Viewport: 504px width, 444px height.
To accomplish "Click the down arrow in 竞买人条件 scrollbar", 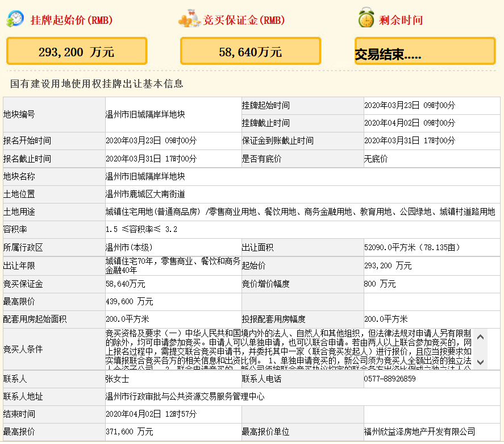I will coord(481,362).
